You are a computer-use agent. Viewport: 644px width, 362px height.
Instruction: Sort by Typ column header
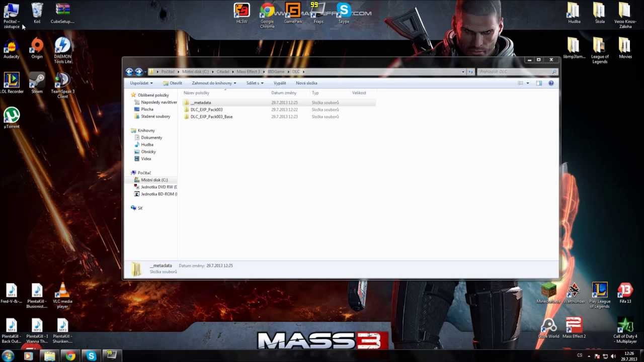315,93
